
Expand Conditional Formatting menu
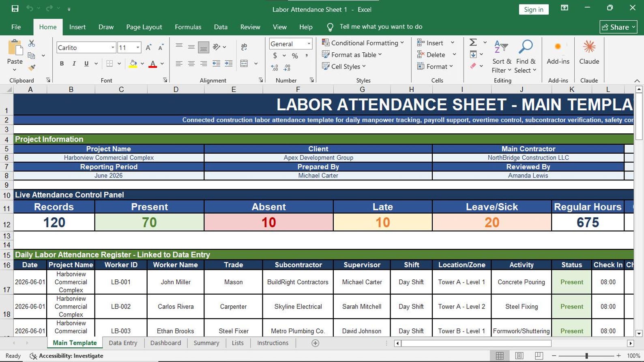click(363, 43)
